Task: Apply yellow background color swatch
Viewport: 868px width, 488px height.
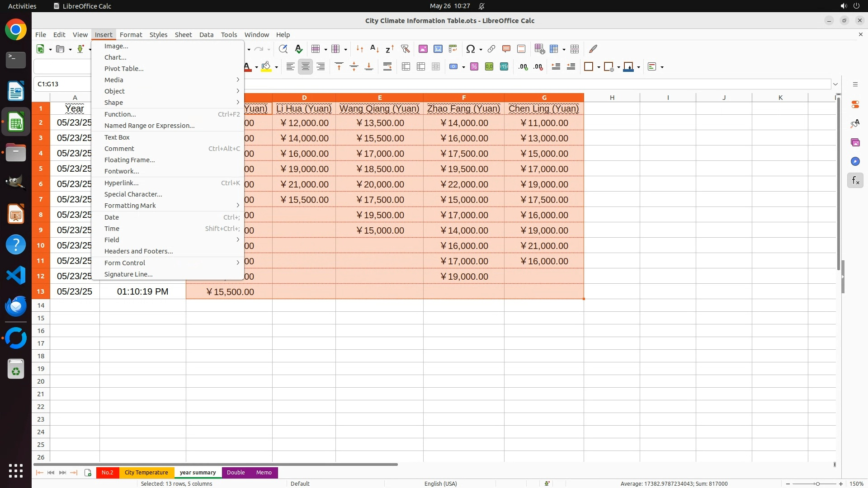Action: (266, 67)
